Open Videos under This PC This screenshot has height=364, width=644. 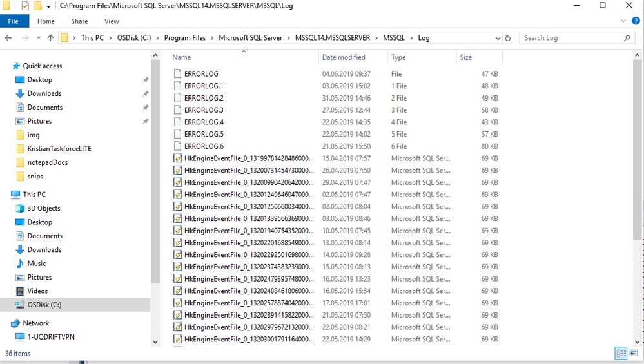click(37, 291)
